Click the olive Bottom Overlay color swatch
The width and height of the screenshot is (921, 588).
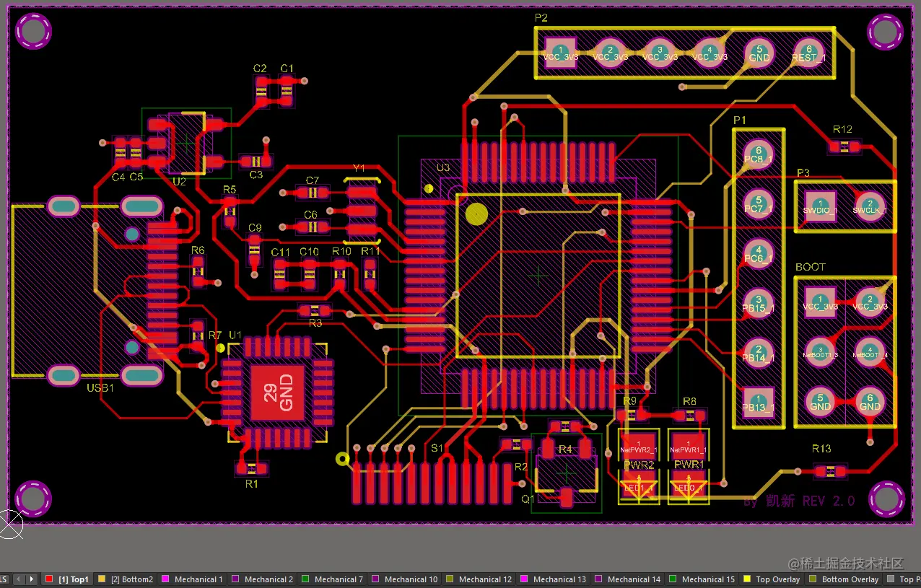813,579
